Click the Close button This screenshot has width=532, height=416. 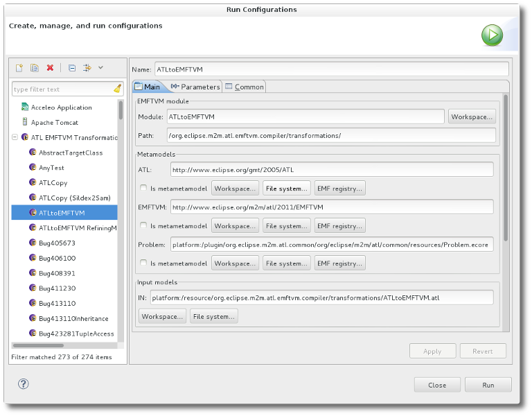(437, 385)
